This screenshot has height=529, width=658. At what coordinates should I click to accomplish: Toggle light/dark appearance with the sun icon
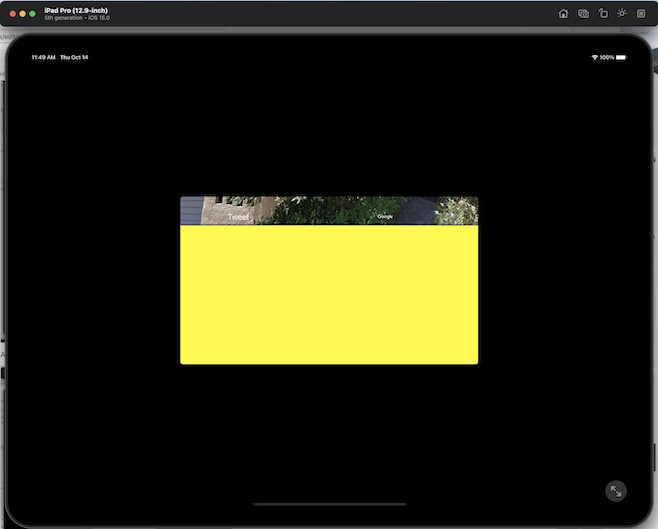click(622, 14)
